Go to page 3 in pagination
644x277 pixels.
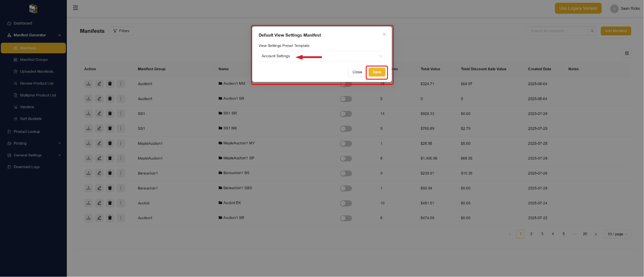point(542,234)
